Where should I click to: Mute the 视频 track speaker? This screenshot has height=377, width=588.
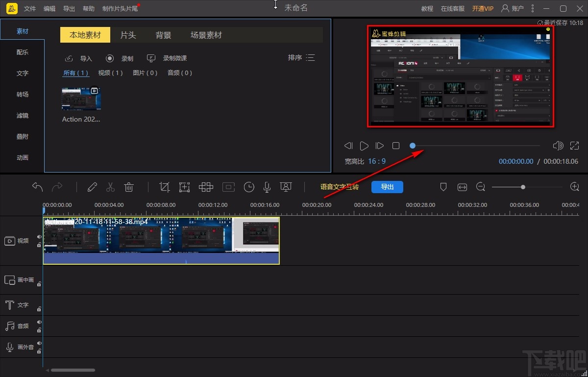(x=39, y=237)
